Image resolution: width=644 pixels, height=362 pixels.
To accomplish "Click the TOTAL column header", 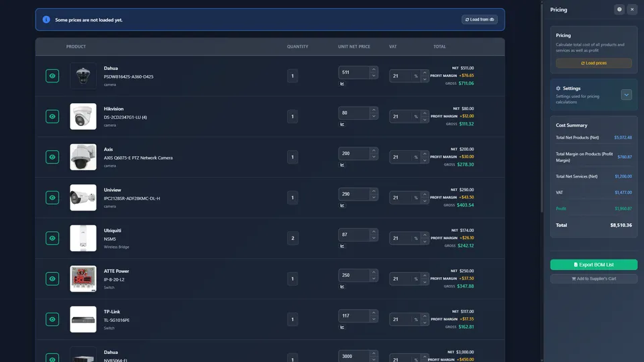I will coord(439,47).
